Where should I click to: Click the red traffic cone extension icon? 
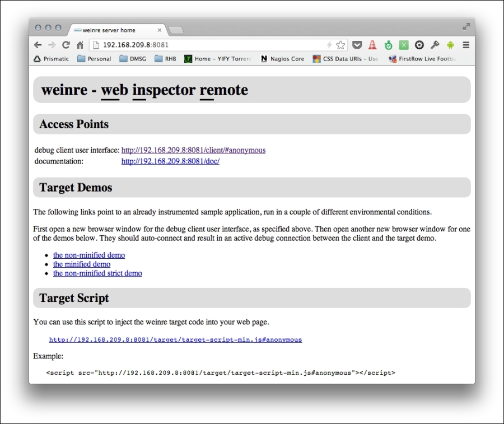pos(372,45)
